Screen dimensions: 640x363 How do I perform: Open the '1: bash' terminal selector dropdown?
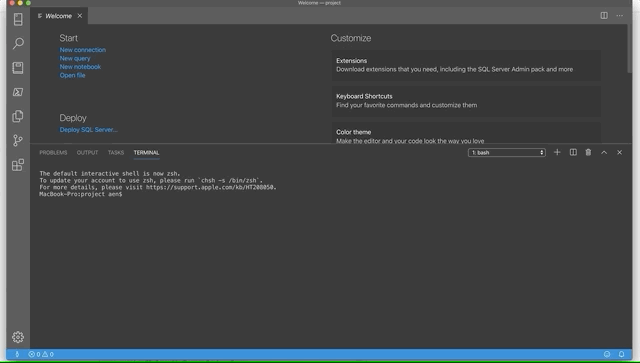point(507,152)
